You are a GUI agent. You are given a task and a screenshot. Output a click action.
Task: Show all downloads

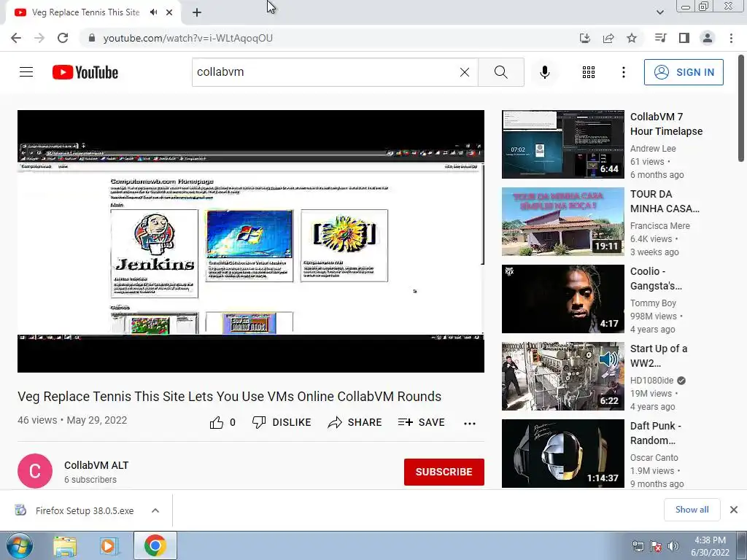tap(692, 510)
